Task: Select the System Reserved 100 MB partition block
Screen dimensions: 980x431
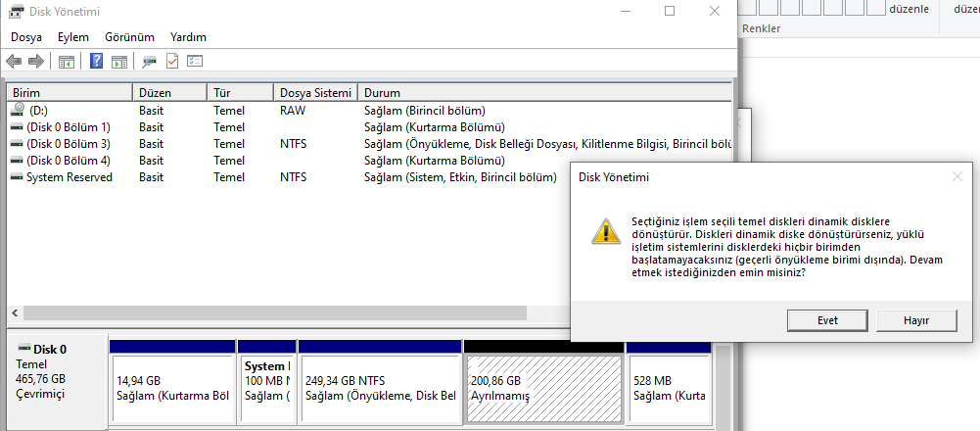Action: [267, 382]
